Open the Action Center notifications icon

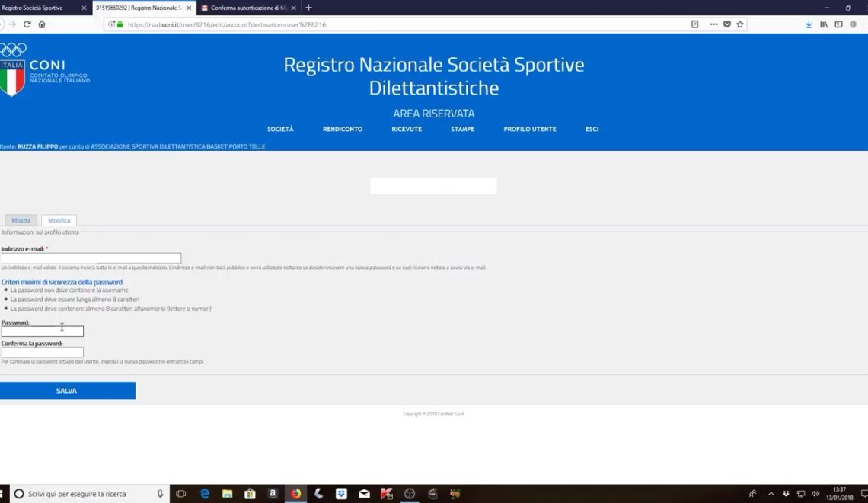863,494
